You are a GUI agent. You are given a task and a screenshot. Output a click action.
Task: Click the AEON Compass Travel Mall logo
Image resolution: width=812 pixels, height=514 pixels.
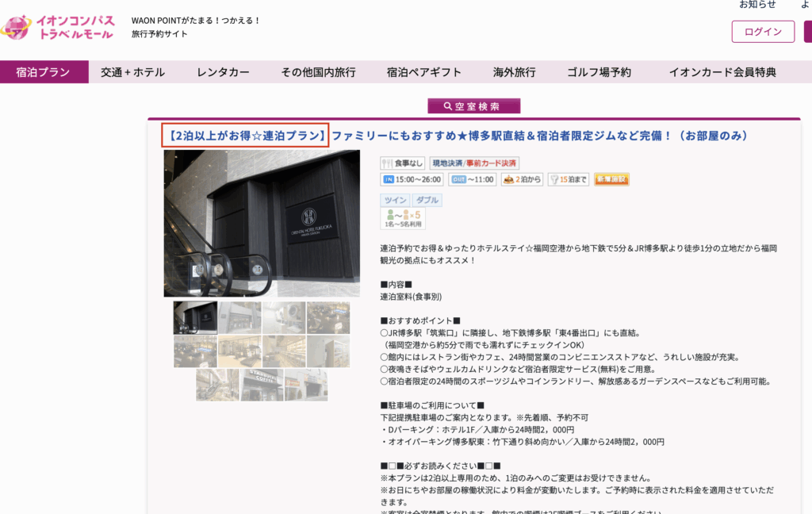pos(58,28)
